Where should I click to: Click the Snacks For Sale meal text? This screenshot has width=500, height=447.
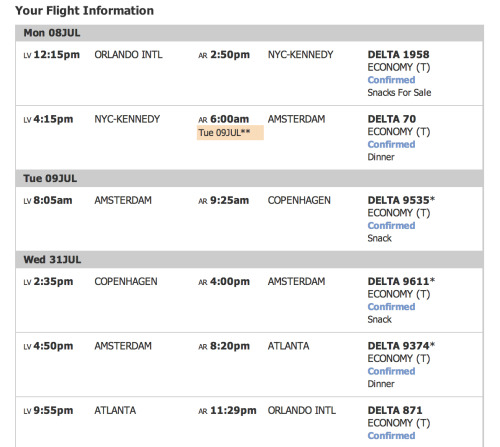click(399, 93)
